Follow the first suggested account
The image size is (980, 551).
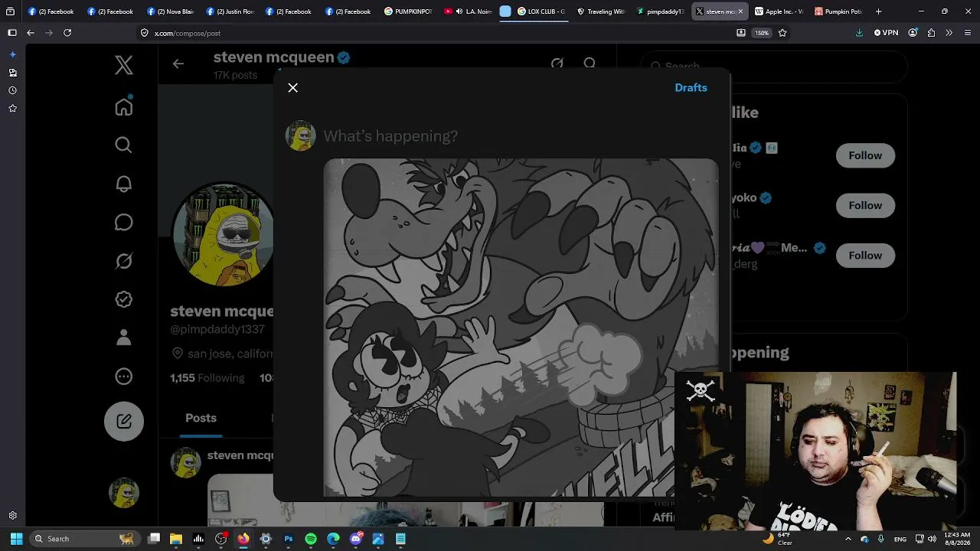pyautogui.click(x=865, y=155)
